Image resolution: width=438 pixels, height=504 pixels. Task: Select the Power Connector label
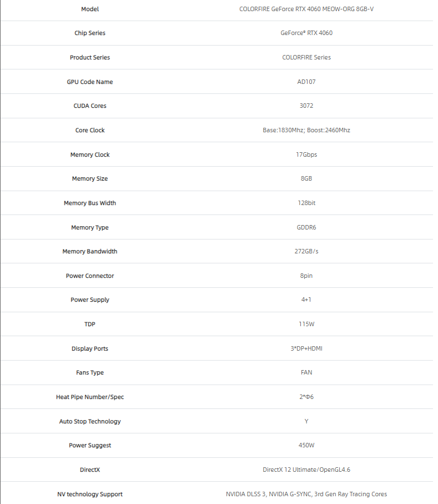90,276
